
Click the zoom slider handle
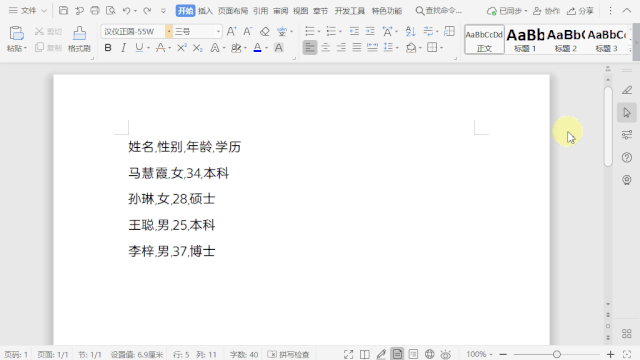(x=557, y=354)
